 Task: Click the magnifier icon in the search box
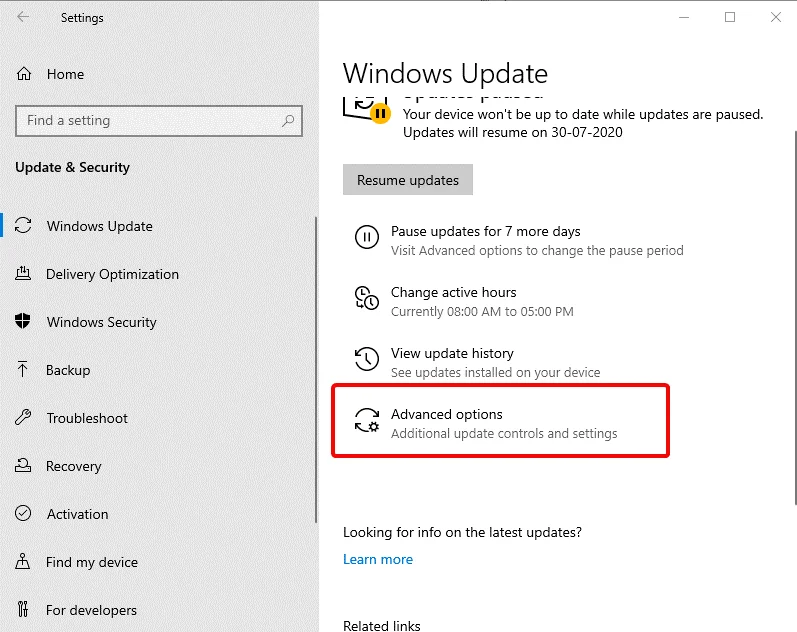[x=288, y=121]
